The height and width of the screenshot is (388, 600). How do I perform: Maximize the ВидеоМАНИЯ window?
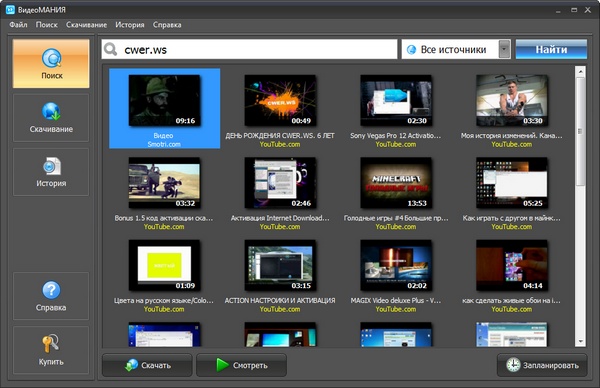[x=574, y=10]
